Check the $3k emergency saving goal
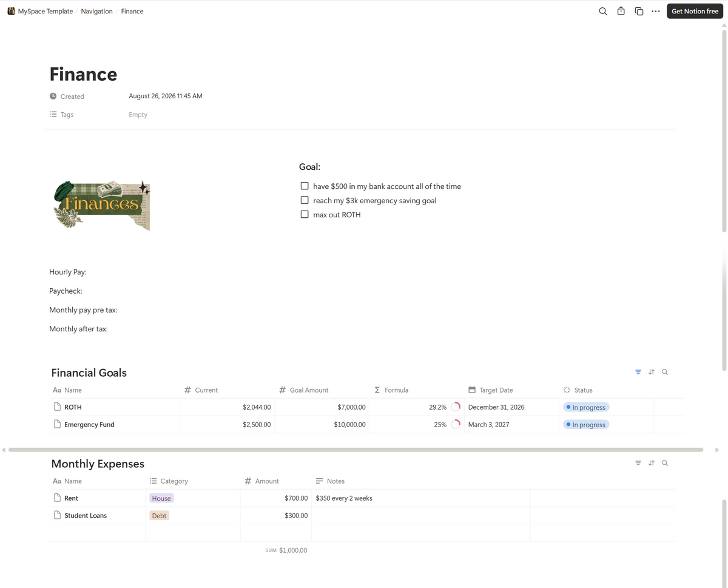Screen dimensions: 728x588 pos(305,200)
